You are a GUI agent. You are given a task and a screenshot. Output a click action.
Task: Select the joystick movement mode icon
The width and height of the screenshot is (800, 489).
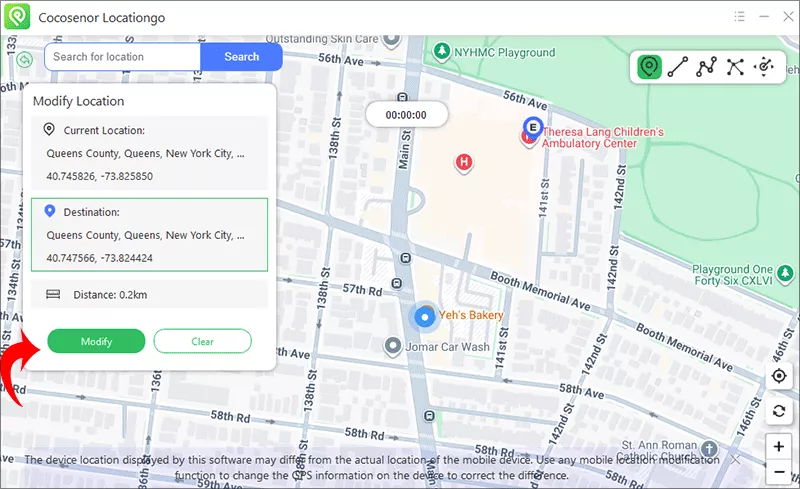(x=764, y=67)
